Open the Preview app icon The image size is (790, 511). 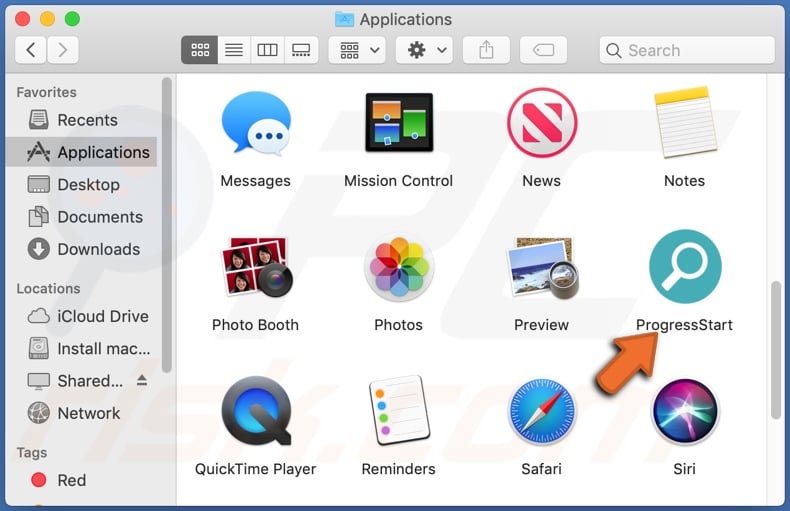coord(542,267)
